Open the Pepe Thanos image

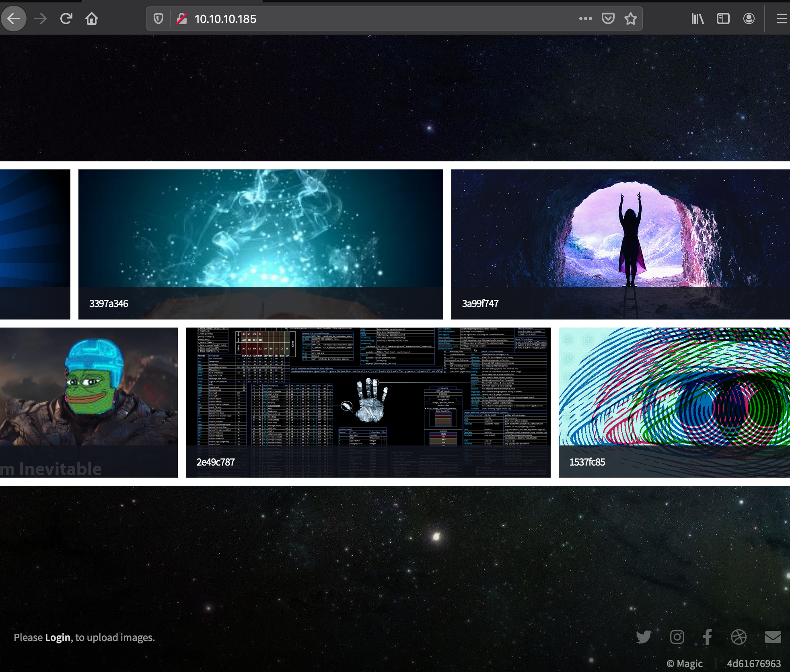89,402
